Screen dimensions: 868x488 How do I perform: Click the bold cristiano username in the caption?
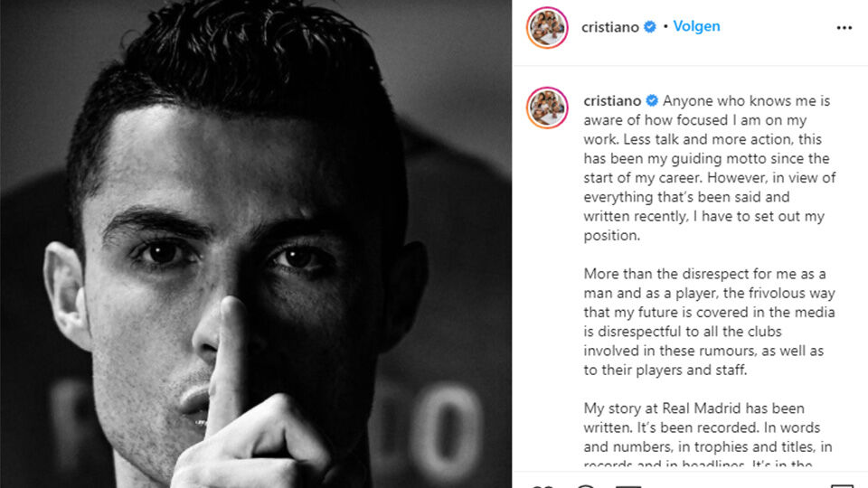[x=612, y=100]
